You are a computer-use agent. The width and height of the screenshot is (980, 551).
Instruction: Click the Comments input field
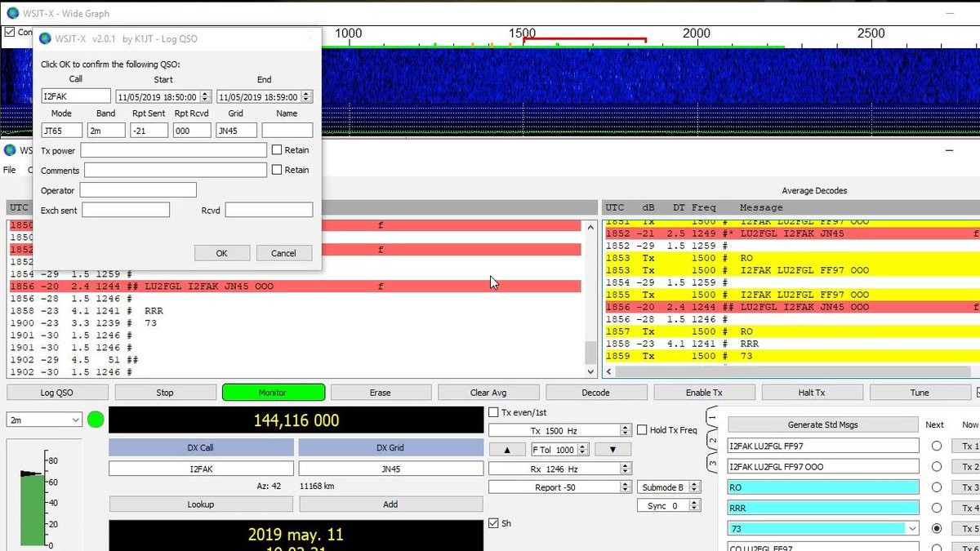click(176, 170)
